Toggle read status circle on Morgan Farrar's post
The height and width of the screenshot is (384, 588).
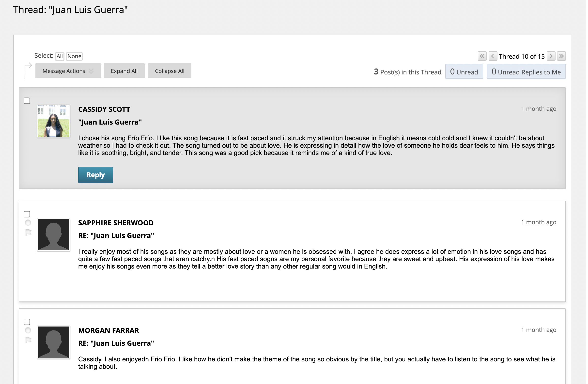pyautogui.click(x=28, y=330)
